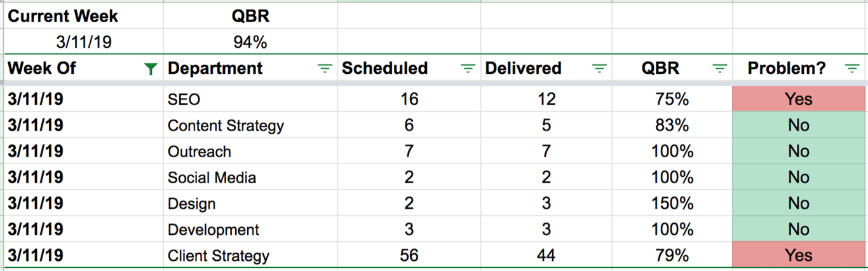Click the Client Strategy scheduled value 56

click(x=409, y=255)
